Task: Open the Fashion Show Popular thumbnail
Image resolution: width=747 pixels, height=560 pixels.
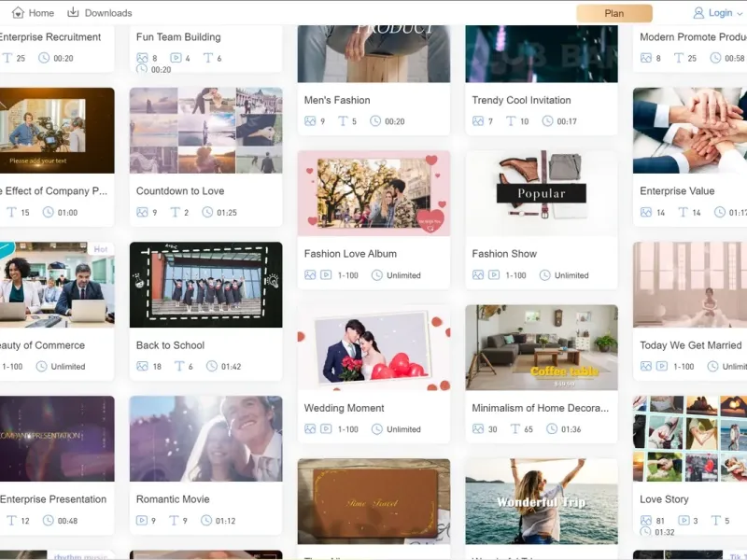Action: [542, 193]
